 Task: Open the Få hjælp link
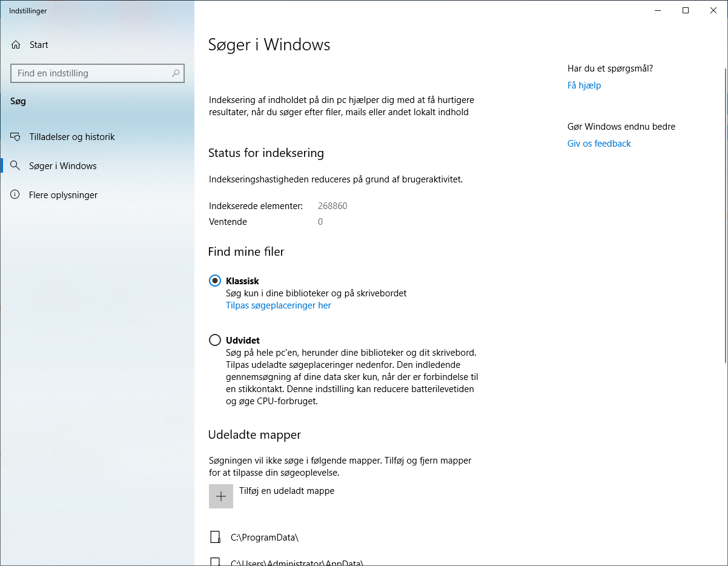tap(584, 85)
